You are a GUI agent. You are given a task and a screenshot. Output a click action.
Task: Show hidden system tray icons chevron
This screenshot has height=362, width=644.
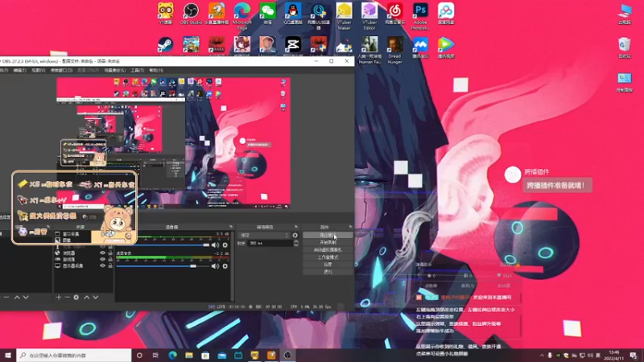click(x=542, y=356)
